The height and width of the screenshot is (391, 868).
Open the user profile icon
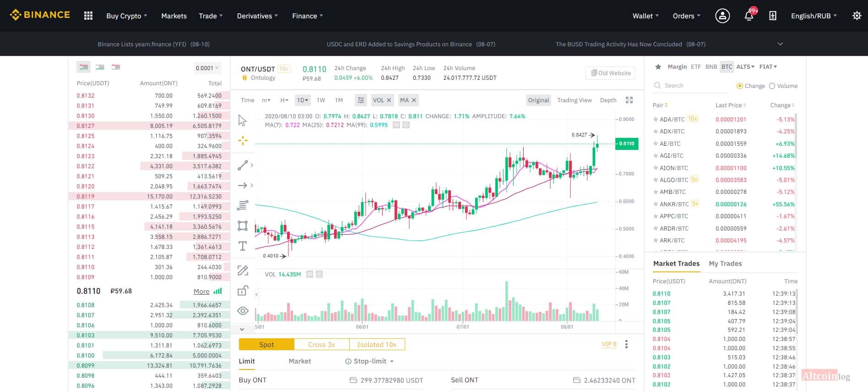click(x=722, y=16)
